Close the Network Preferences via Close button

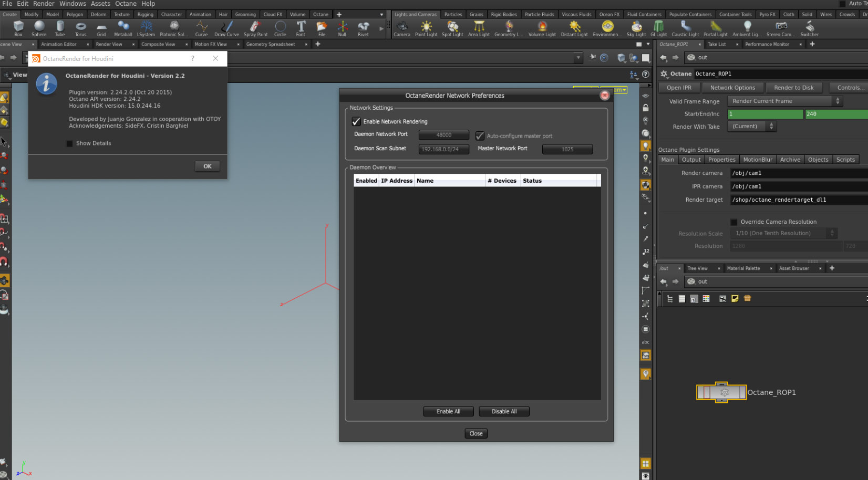(476, 433)
